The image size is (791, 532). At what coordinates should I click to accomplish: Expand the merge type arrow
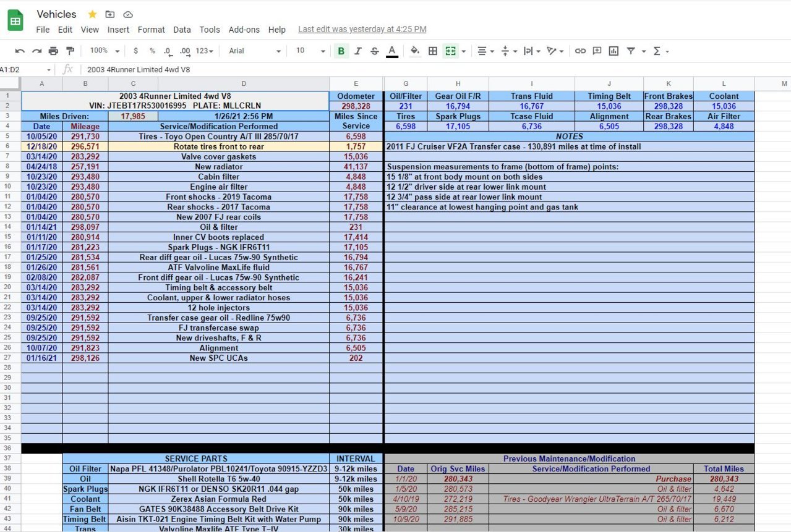click(464, 51)
